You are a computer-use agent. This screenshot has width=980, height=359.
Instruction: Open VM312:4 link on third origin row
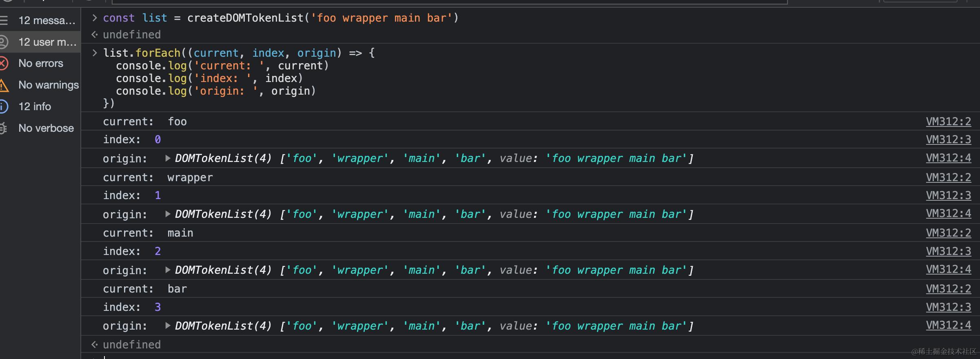click(948, 269)
